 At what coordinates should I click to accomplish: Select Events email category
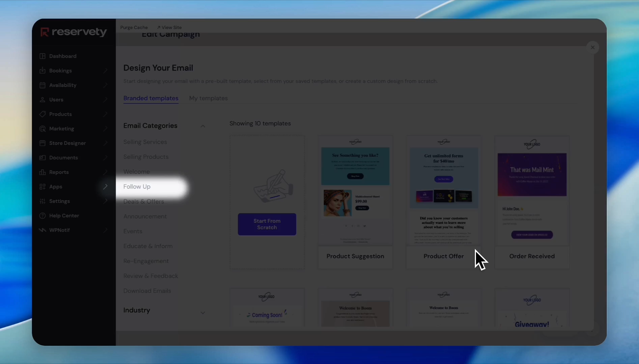click(133, 231)
